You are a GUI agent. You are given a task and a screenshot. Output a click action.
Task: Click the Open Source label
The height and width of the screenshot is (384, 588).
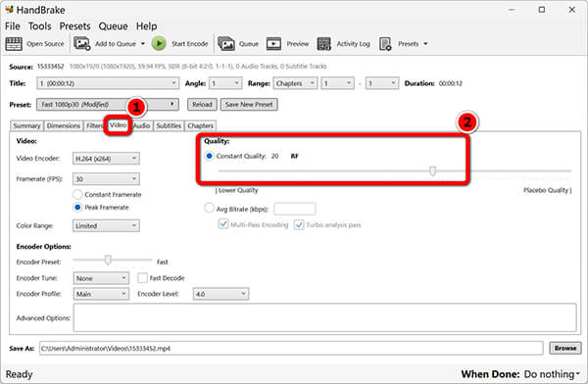pos(45,44)
